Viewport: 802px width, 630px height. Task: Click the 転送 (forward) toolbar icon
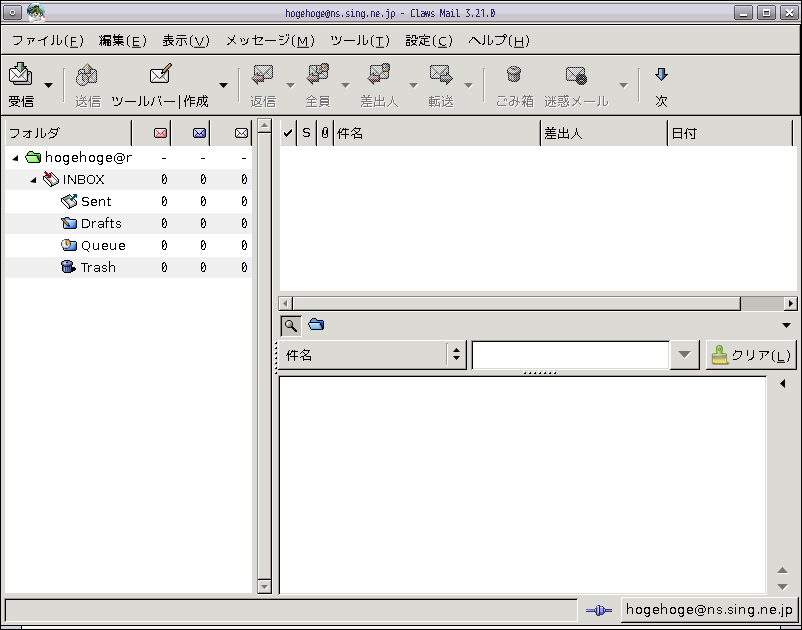[x=441, y=75]
